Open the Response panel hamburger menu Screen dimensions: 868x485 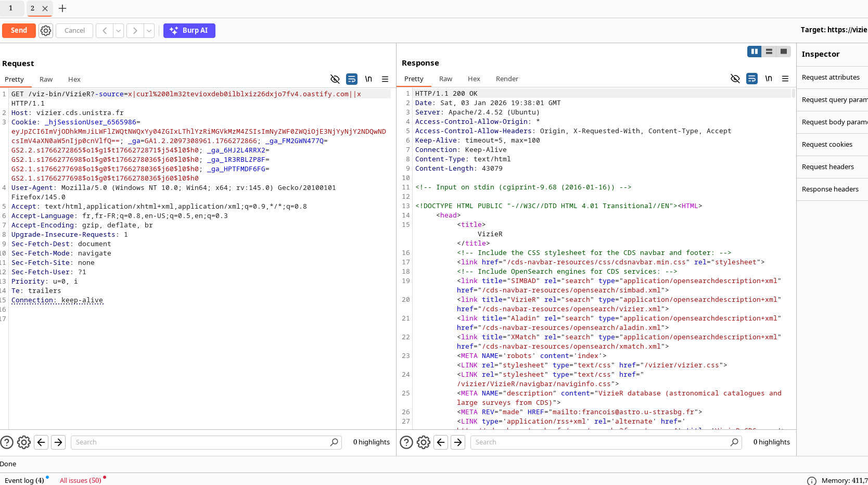(x=785, y=79)
